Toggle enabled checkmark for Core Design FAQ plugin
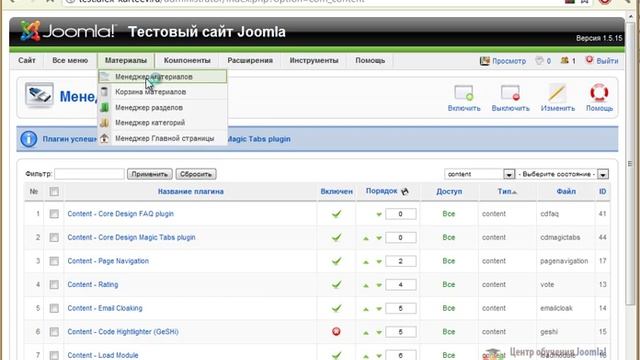 pyautogui.click(x=336, y=214)
